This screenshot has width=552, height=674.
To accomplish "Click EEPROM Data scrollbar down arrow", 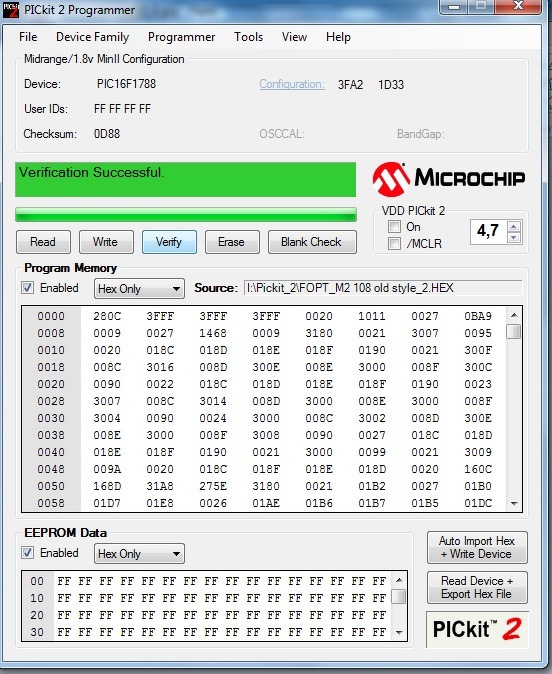I will (399, 632).
